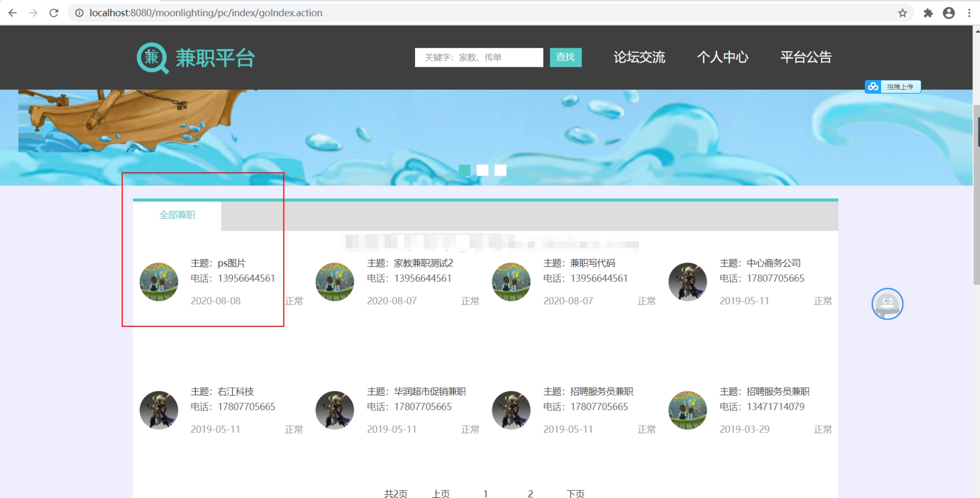Click phone 13471714079 in last listing
The image size is (980, 498).
point(775,407)
